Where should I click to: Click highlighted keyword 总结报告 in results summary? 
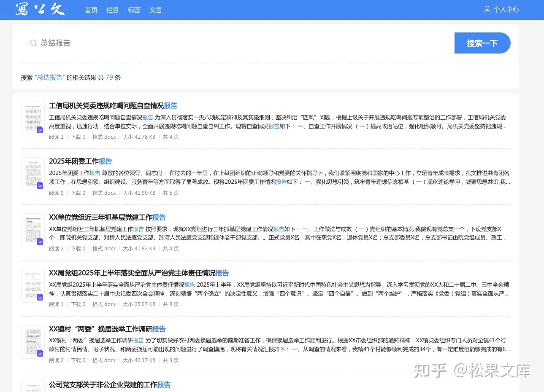coord(50,78)
